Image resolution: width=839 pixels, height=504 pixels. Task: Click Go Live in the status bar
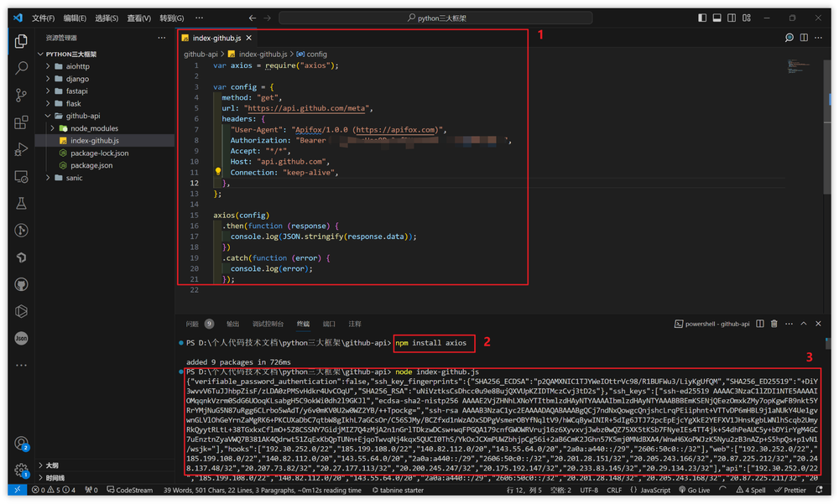click(x=695, y=490)
